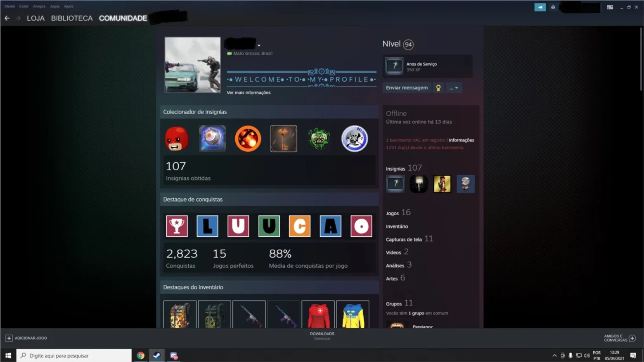Open the yellow and blue hoodie item
This screenshot has height=362, width=644.
tap(353, 315)
